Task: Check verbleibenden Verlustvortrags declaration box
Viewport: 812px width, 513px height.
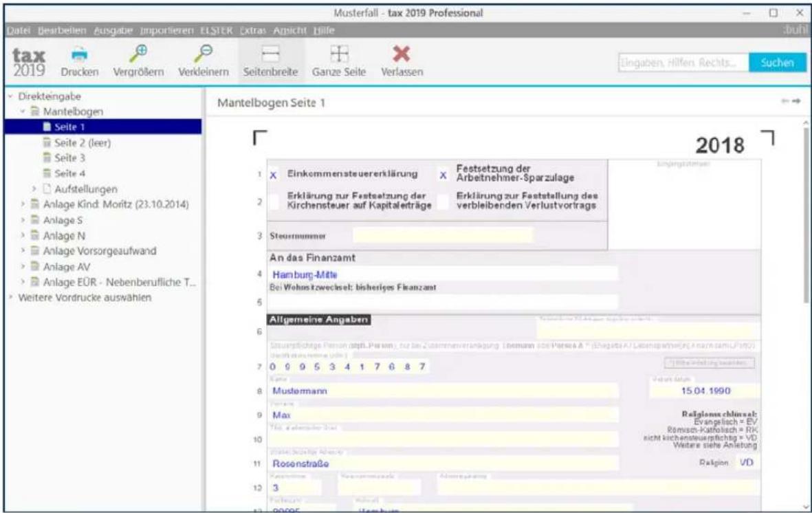Action: [x=443, y=201]
